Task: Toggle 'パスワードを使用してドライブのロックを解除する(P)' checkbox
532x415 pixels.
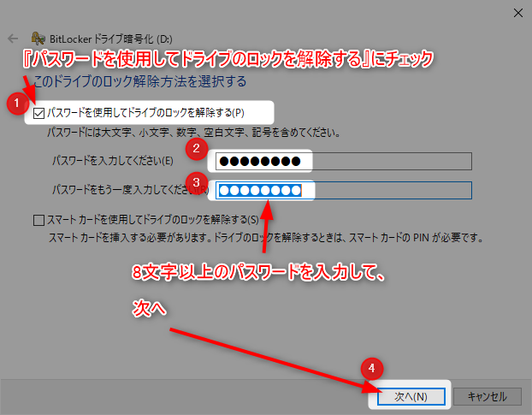Action: (x=38, y=113)
